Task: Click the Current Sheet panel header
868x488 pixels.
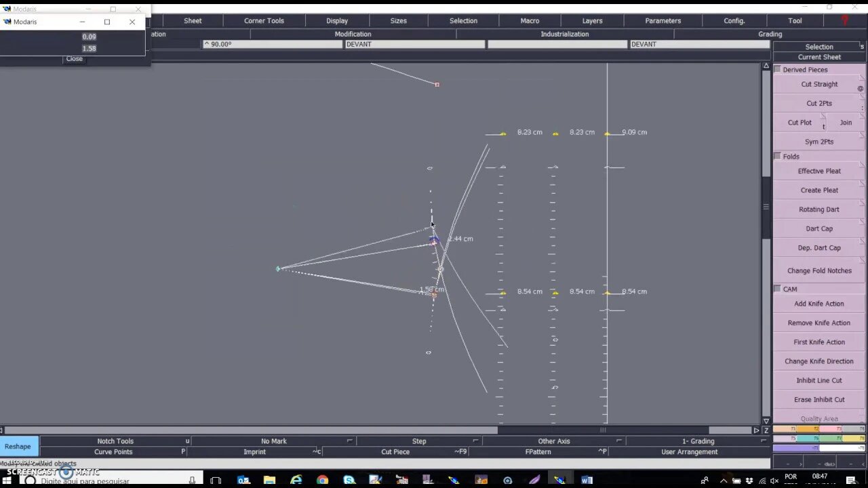Action: tap(819, 57)
